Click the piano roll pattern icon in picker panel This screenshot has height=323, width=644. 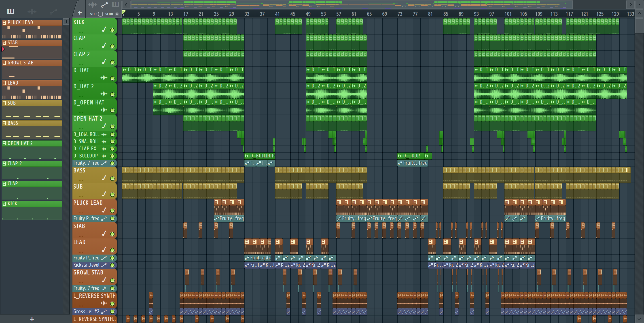[x=11, y=11]
